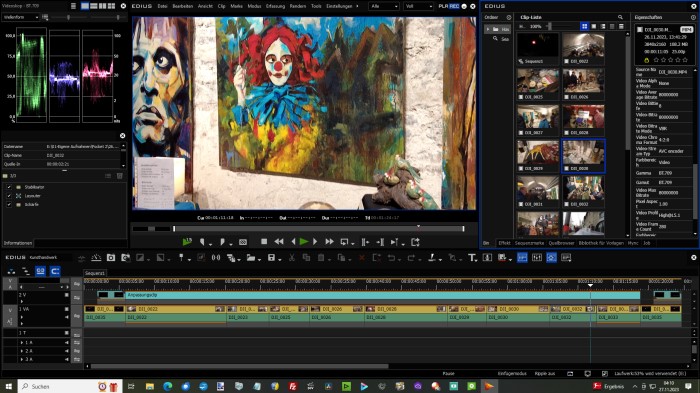Click the save project disk icon
The image size is (700, 393).
[271, 258]
